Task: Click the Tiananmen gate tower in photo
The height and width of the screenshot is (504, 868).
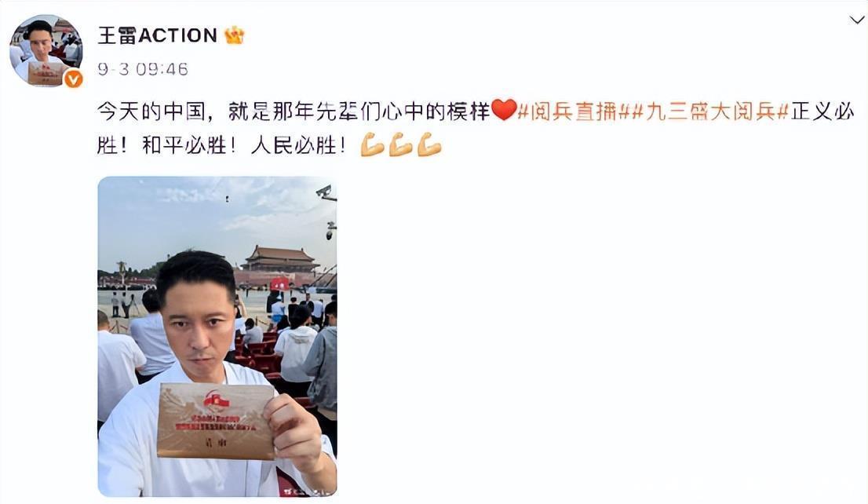Action: (281, 258)
